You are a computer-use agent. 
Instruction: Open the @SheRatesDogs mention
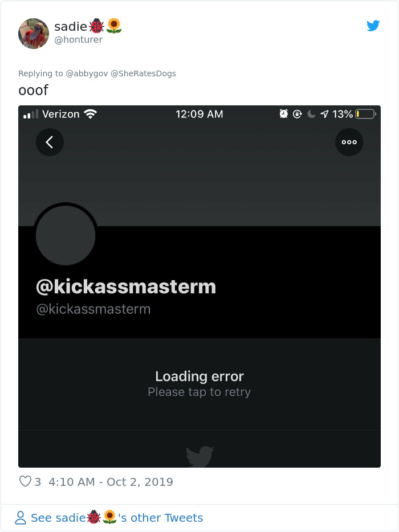(143, 73)
